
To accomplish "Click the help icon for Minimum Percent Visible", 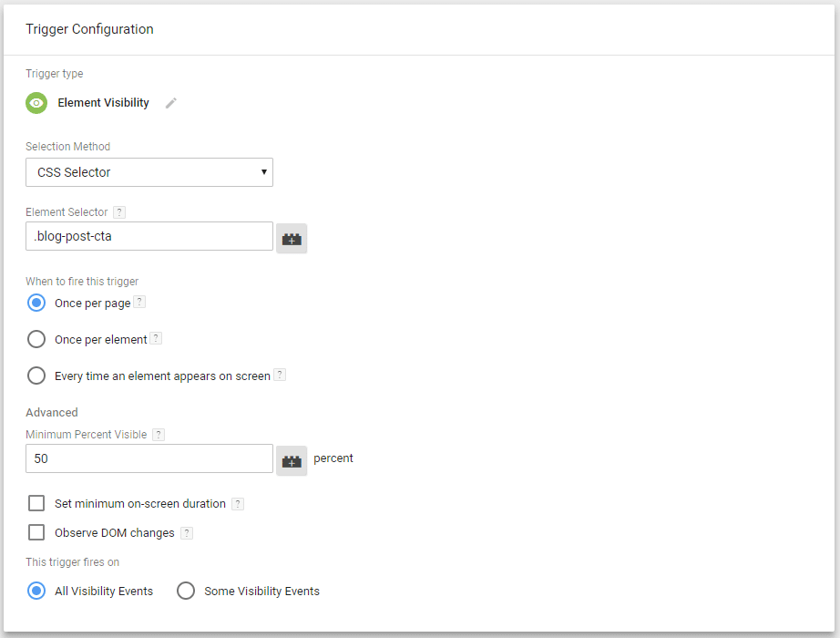I will coord(159,434).
